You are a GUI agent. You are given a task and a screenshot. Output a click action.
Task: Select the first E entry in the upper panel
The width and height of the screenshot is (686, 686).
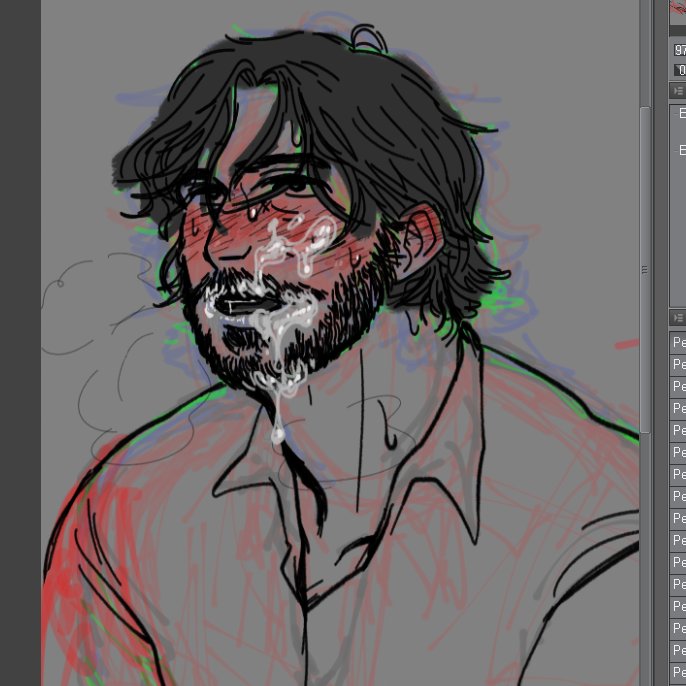[682, 114]
